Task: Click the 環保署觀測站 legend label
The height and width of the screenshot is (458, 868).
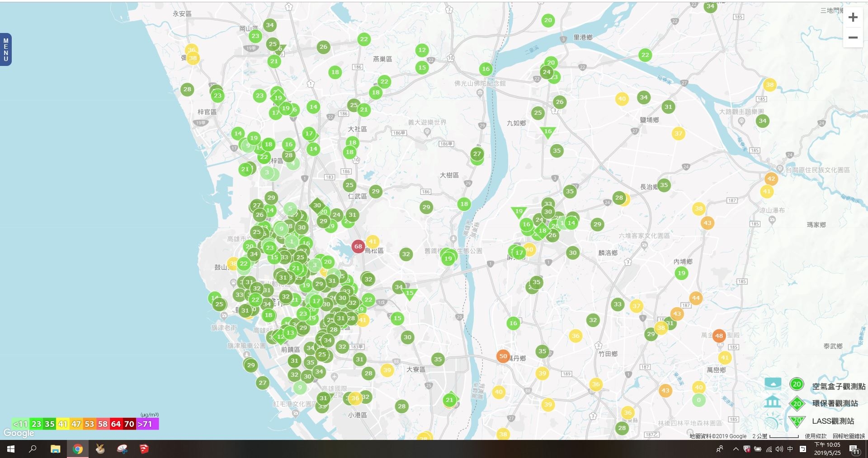Action: click(x=835, y=403)
